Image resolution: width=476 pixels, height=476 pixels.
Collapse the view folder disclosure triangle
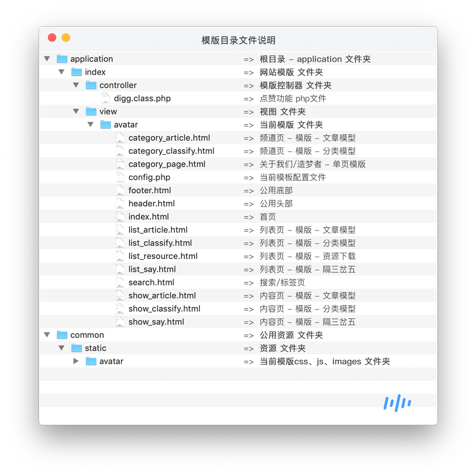tap(76, 111)
